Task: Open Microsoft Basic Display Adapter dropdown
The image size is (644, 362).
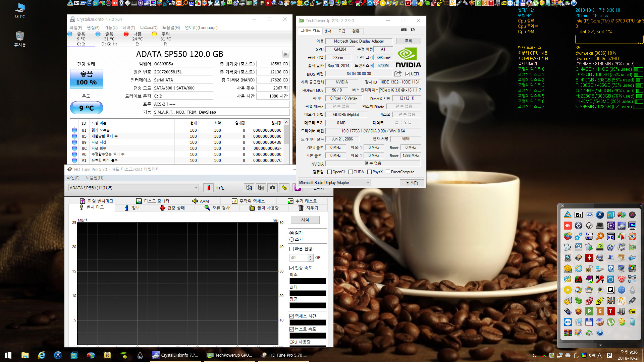Action: click(334, 183)
